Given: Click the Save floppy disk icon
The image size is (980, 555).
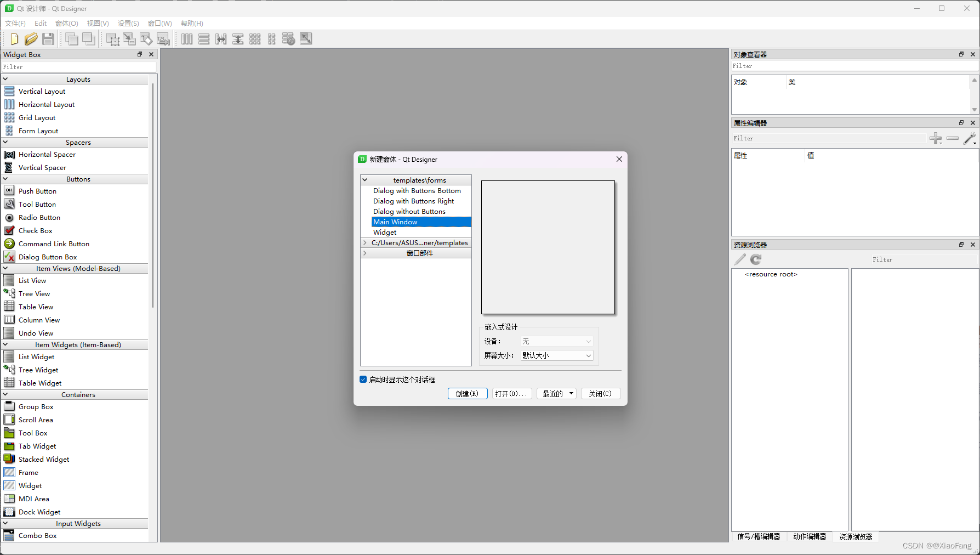Looking at the screenshot, I should point(48,39).
